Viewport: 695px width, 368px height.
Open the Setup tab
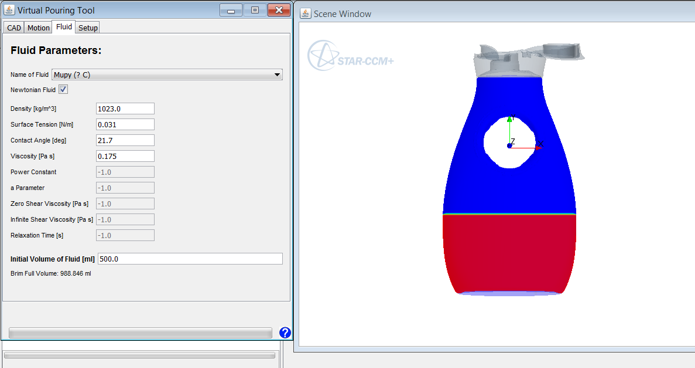click(x=88, y=27)
